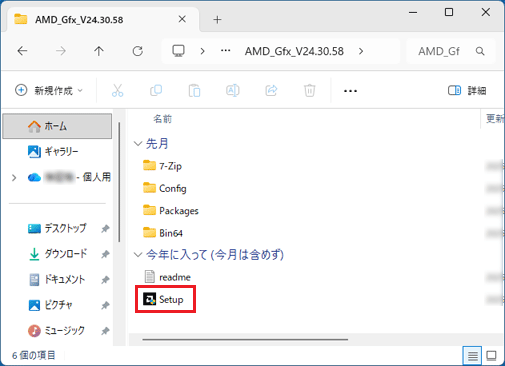This screenshot has height=366, width=505.
Task: Refresh the current folder view
Action: coord(137,51)
